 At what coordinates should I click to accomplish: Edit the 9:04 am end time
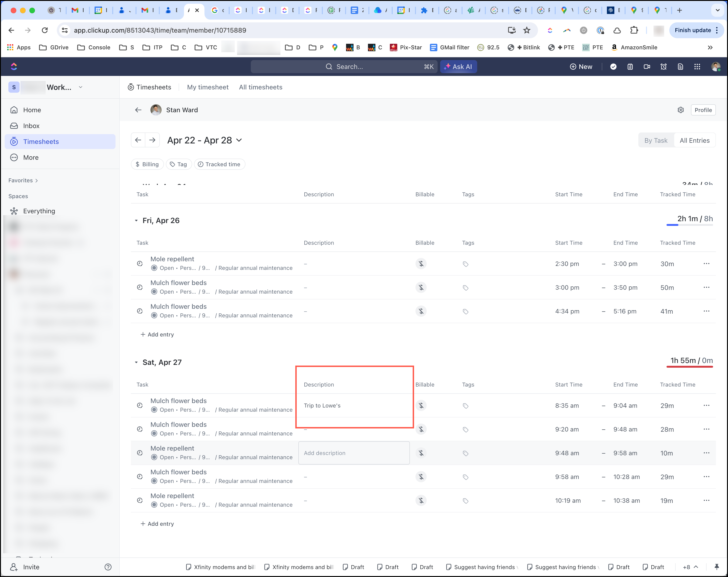(625, 405)
